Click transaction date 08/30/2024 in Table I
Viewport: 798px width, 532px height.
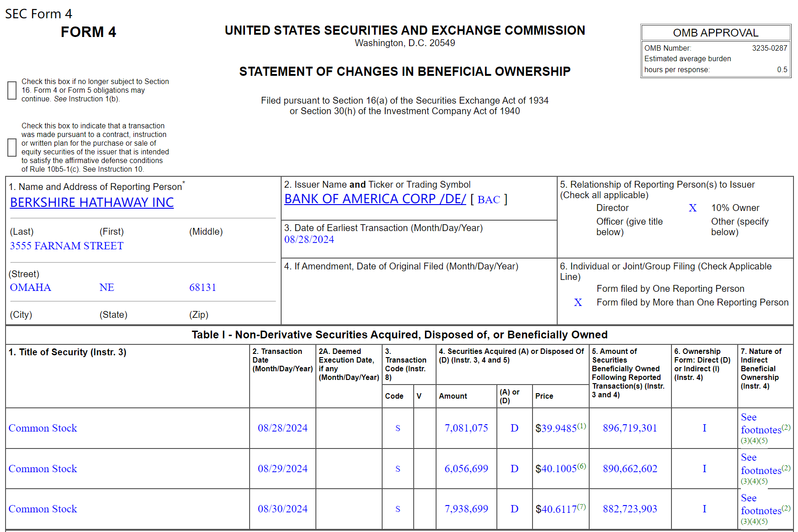tap(282, 509)
